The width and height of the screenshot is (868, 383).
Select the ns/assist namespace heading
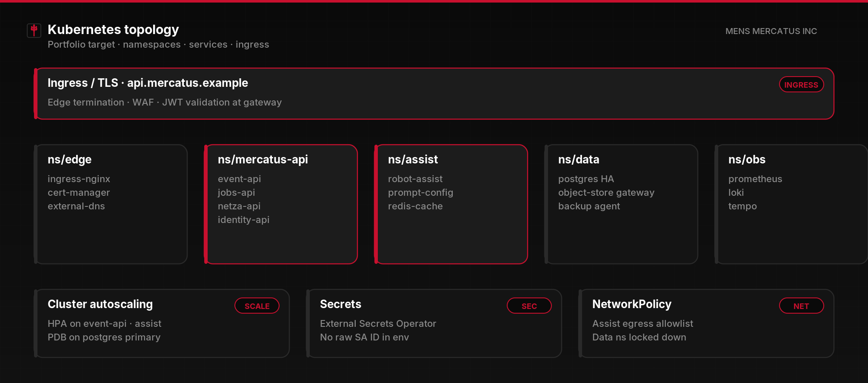pyautogui.click(x=413, y=160)
